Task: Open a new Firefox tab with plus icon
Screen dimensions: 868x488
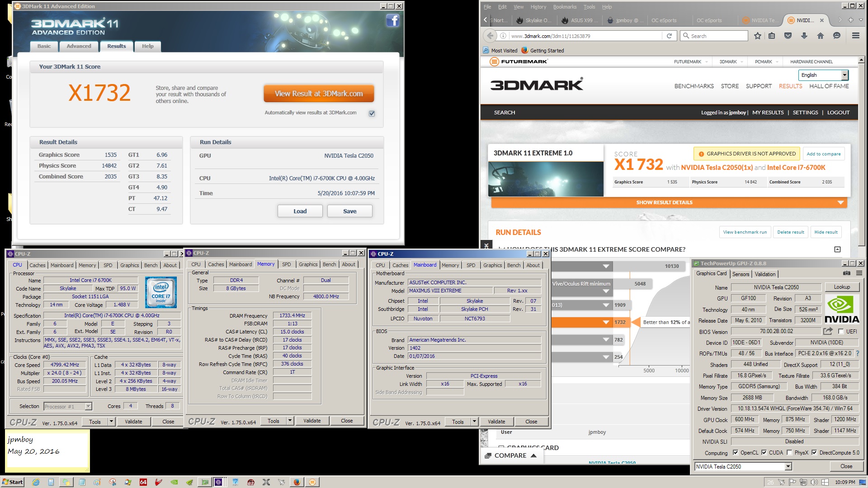Action: pyautogui.click(x=850, y=20)
